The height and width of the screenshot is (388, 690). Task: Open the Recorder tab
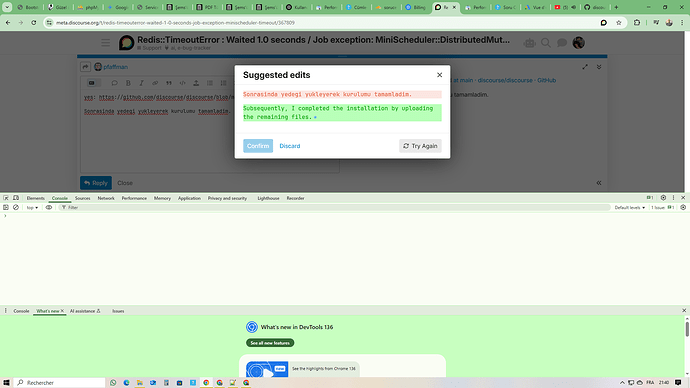295,198
